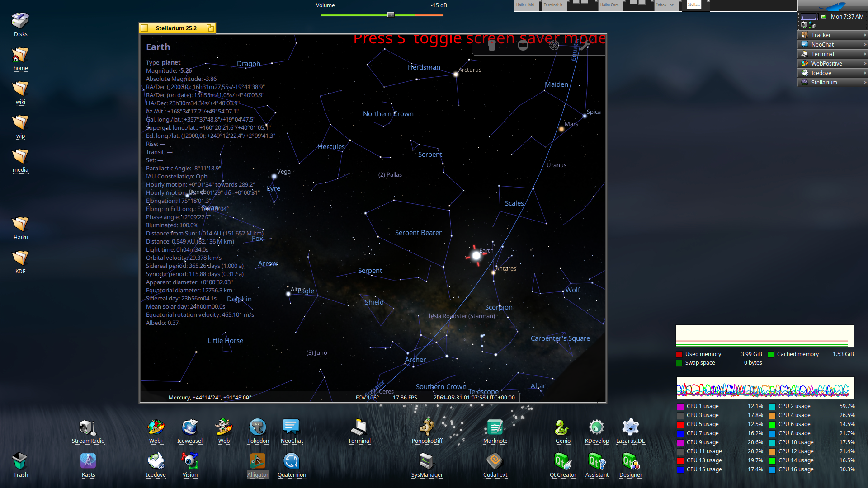Click the clock showing Mon 7:37 AM
868x488 pixels.
click(847, 16)
